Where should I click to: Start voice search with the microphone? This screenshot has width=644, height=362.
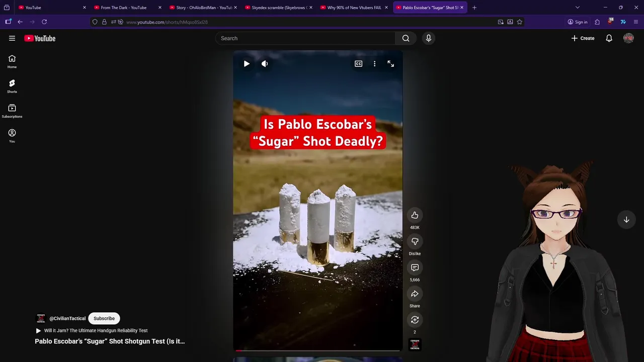429,38
